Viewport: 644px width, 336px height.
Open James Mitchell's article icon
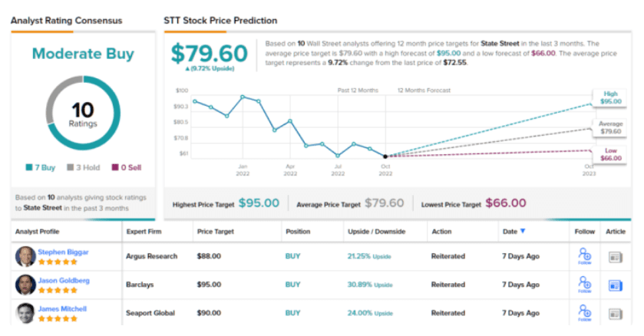pos(616,314)
